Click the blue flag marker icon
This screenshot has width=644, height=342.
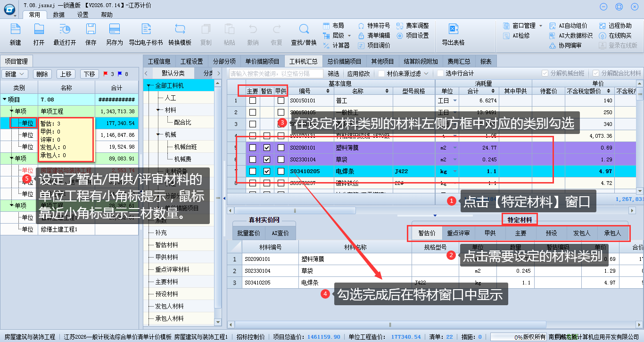120,74
